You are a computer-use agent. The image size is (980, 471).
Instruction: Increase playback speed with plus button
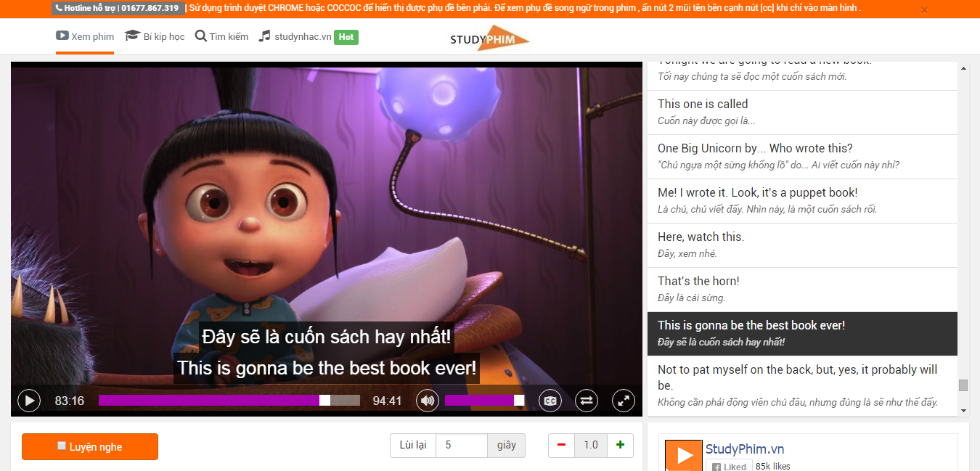point(620,445)
